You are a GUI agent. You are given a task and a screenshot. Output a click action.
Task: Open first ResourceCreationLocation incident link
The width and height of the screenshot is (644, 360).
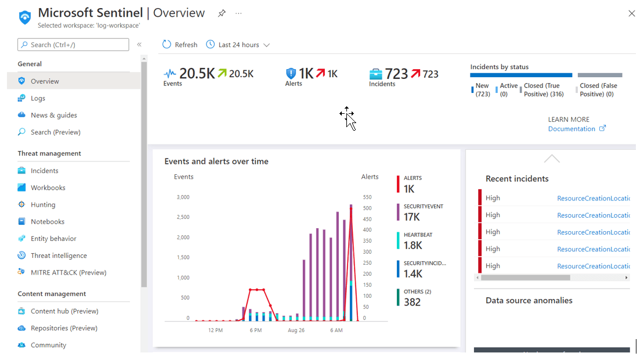tap(593, 198)
